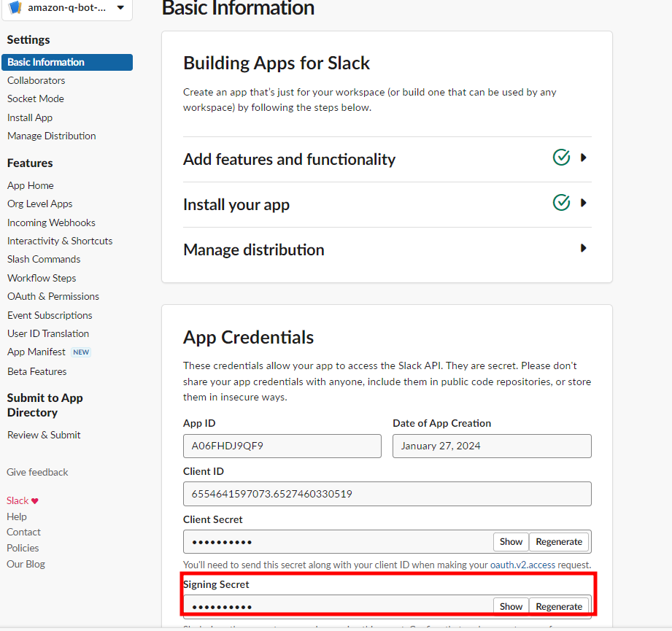Click the NEW badge beside App Manifest

81,352
